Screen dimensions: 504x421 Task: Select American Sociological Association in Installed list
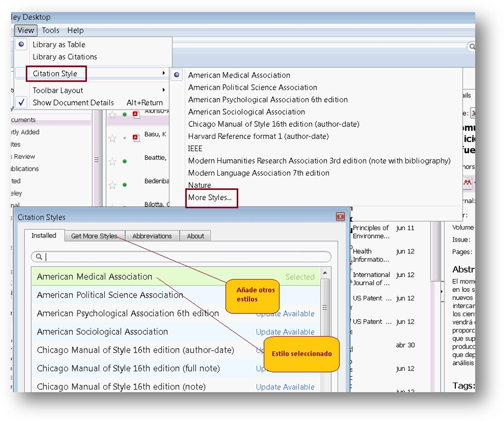(176, 331)
